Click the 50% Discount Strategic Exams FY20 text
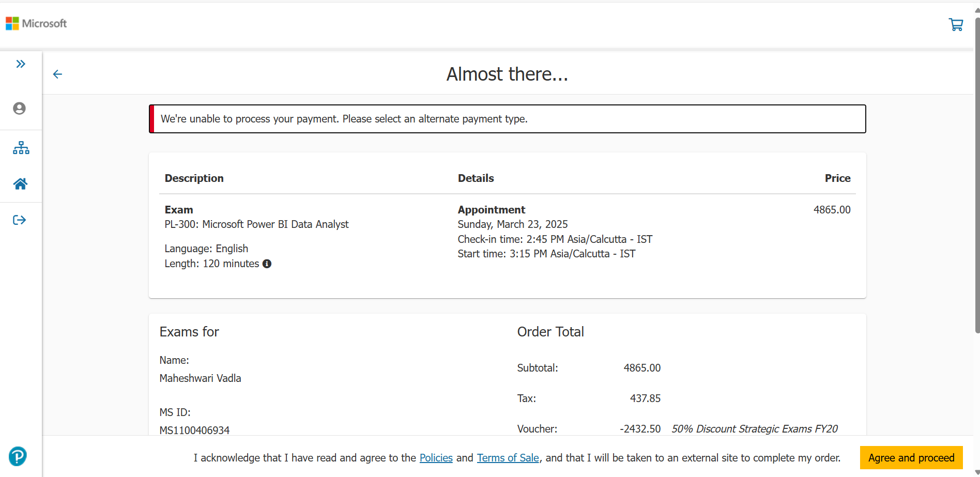This screenshot has height=477, width=980. (755, 429)
